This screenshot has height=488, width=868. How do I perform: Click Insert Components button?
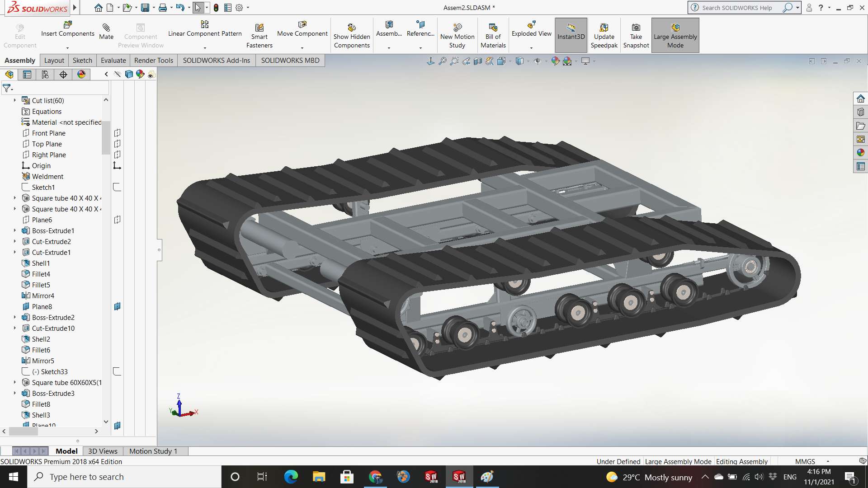[x=67, y=28]
